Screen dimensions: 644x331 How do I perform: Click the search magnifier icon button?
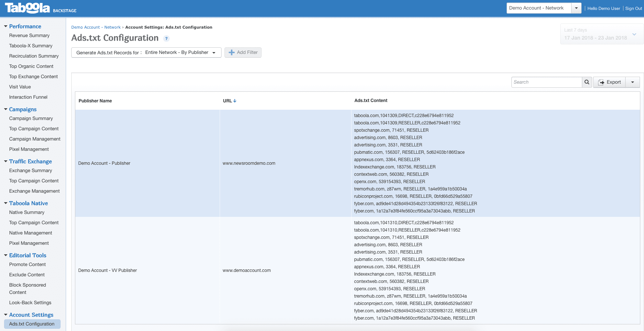[587, 82]
